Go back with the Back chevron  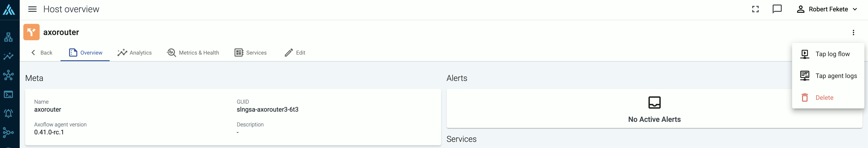(42, 53)
